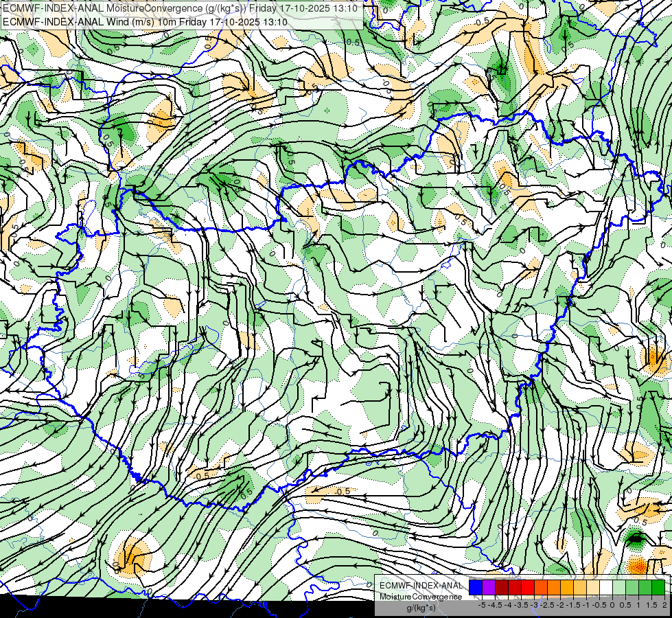Click the darkest green legend swatch
Screen dimensions: 672x618
pyautogui.click(x=658, y=588)
